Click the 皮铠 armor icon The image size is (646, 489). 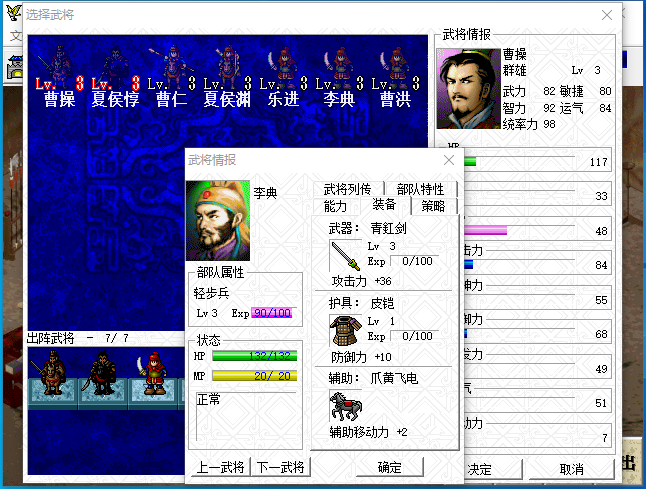tap(345, 330)
